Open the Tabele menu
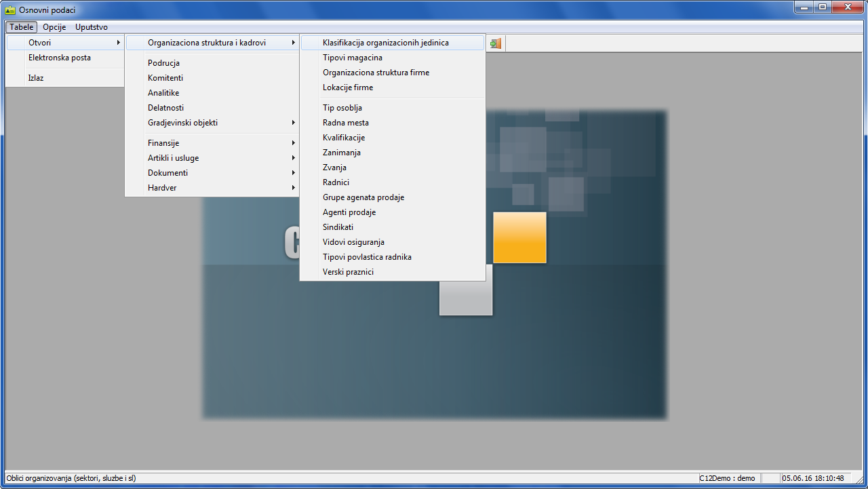The width and height of the screenshot is (868, 489). (22, 27)
